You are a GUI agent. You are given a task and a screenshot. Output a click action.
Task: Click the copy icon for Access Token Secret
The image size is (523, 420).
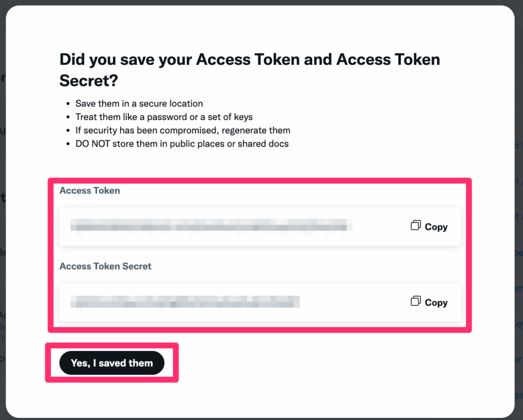416,301
